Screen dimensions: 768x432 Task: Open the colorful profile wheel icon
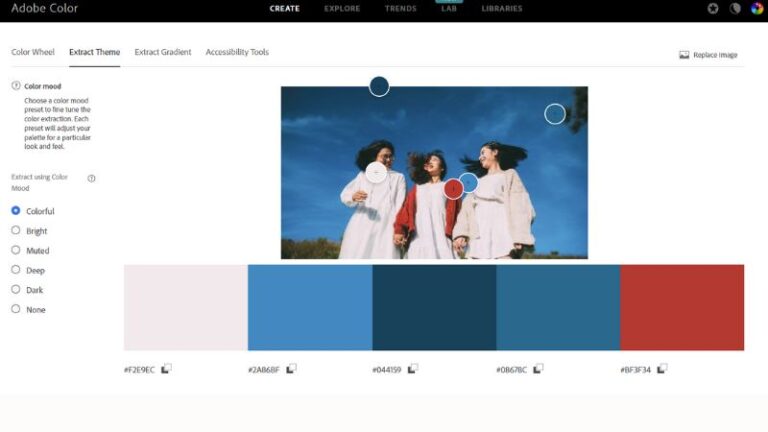click(x=757, y=8)
